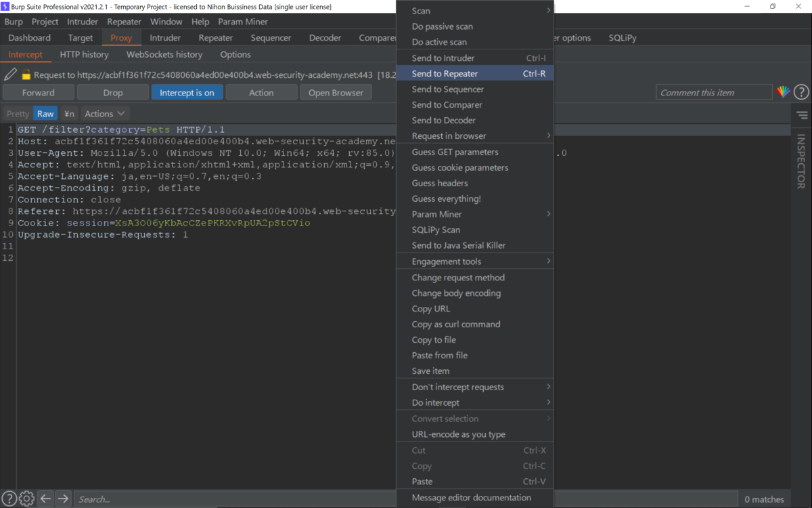
Task: Click Do passive scan
Action: [x=475, y=26]
